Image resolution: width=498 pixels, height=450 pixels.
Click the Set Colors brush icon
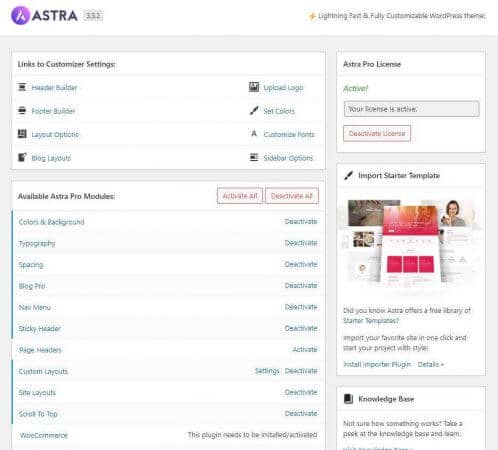pos(254,111)
